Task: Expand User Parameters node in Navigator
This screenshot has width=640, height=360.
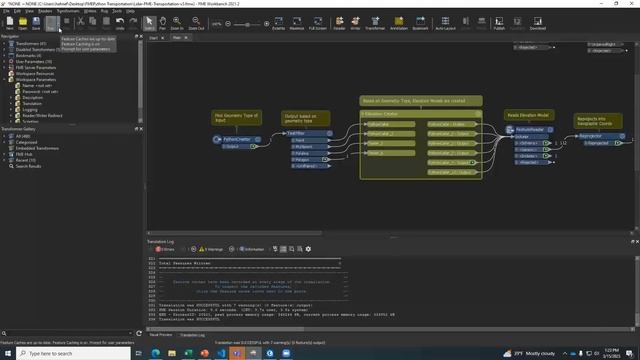Action: pos(4,62)
